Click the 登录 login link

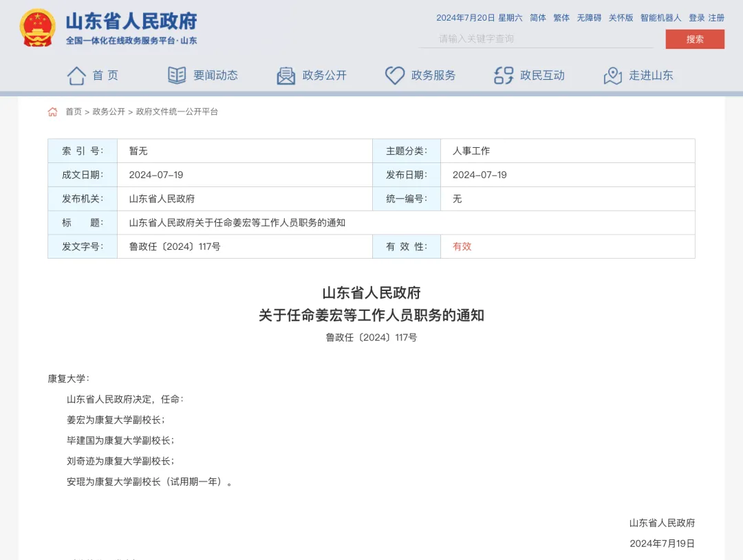click(696, 18)
